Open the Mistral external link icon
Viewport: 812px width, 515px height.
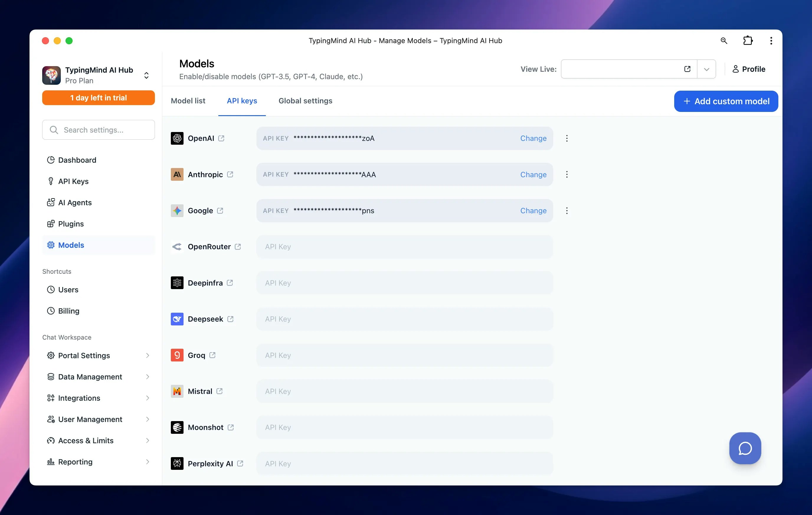220,391
